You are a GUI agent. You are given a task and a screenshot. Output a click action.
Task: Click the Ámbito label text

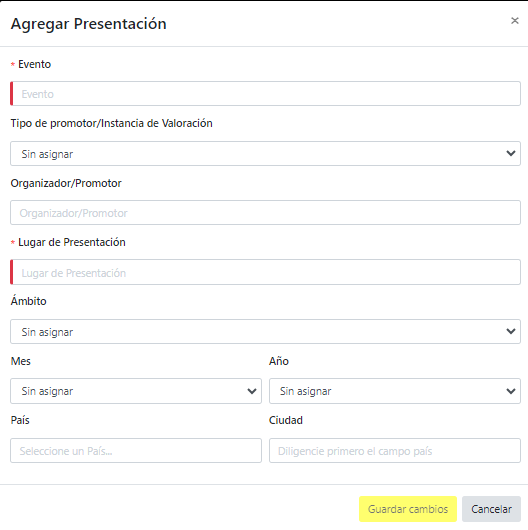(28, 301)
